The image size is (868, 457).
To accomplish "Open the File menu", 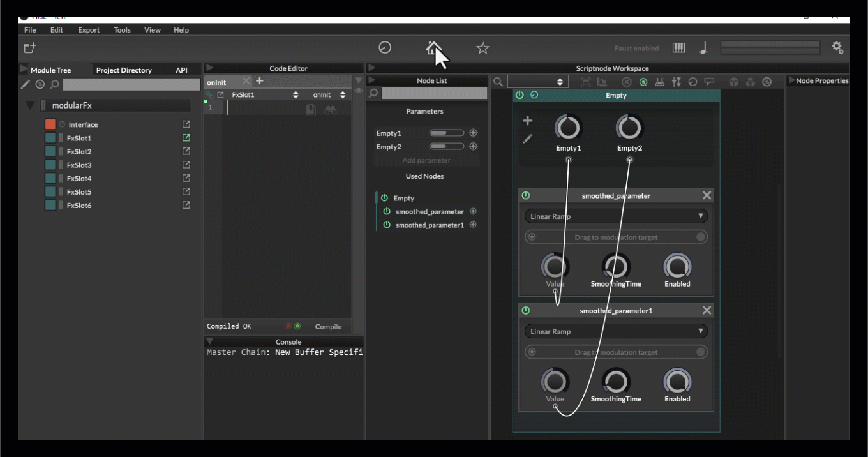I will point(30,30).
